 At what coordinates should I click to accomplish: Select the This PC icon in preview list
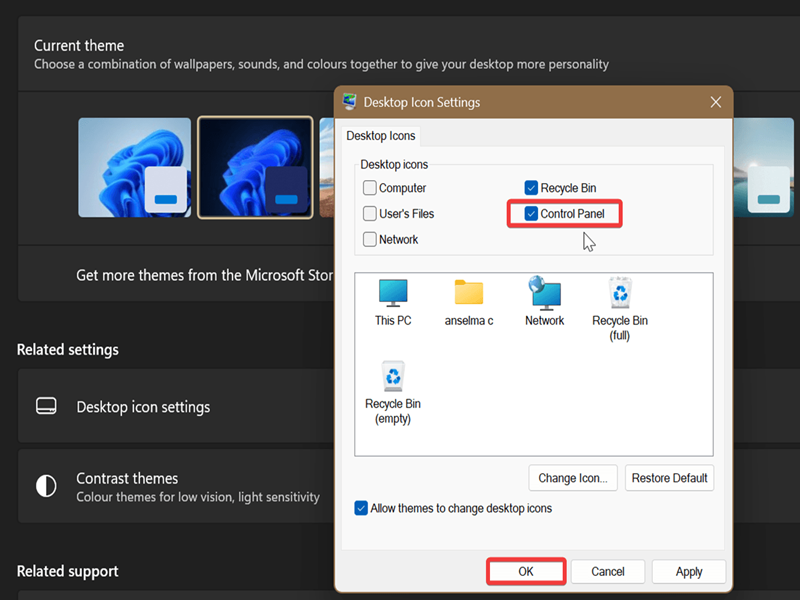393,302
